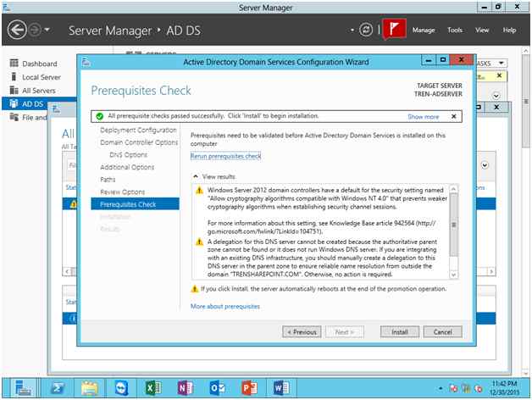The height and width of the screenshot is (400, 532).
Task: Open OneNote from the taskbar
Action: tap(185, 388)
